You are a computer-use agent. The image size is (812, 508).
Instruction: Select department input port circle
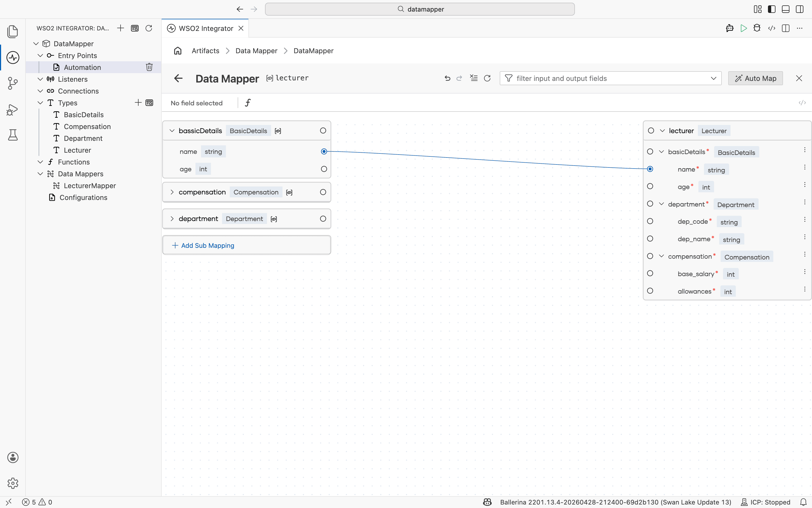click(323, 219)
